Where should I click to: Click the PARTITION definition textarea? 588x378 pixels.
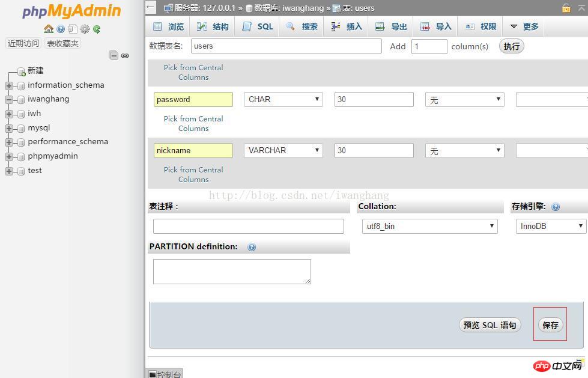coord(232,272)
